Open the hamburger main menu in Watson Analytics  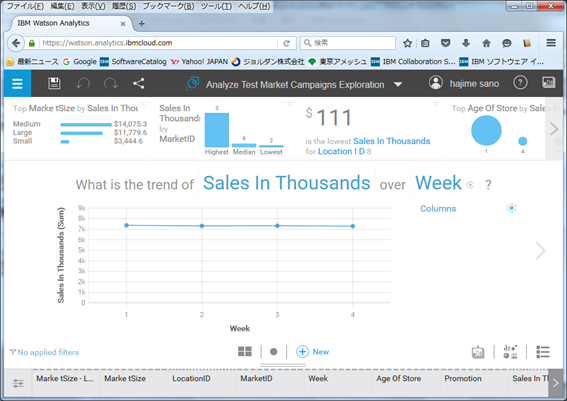coord(17,84)
